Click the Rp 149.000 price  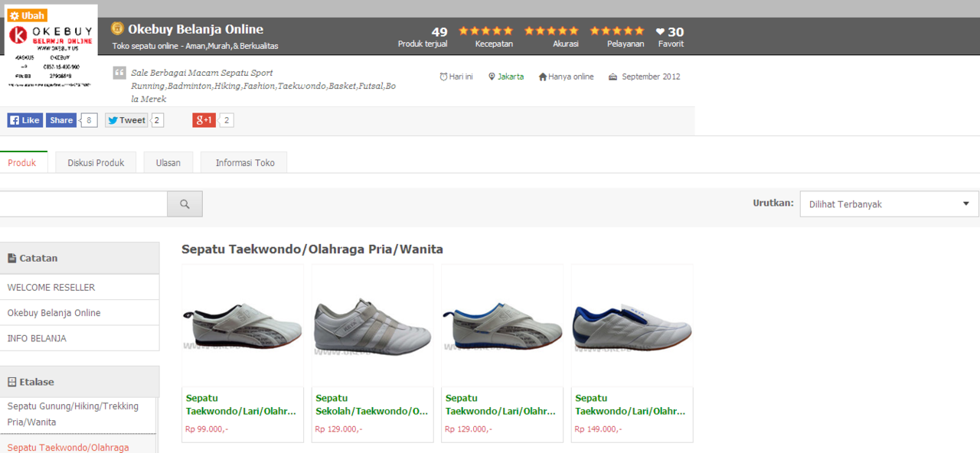(599, 429)
